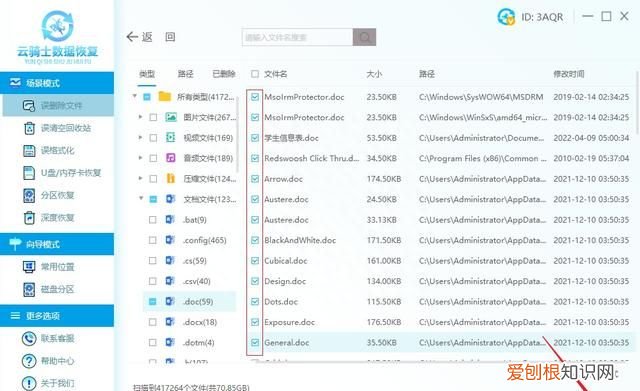Open the 深度恢复 deep recovery icon
The width and height of the screenshot is (640, 391).
29,218
